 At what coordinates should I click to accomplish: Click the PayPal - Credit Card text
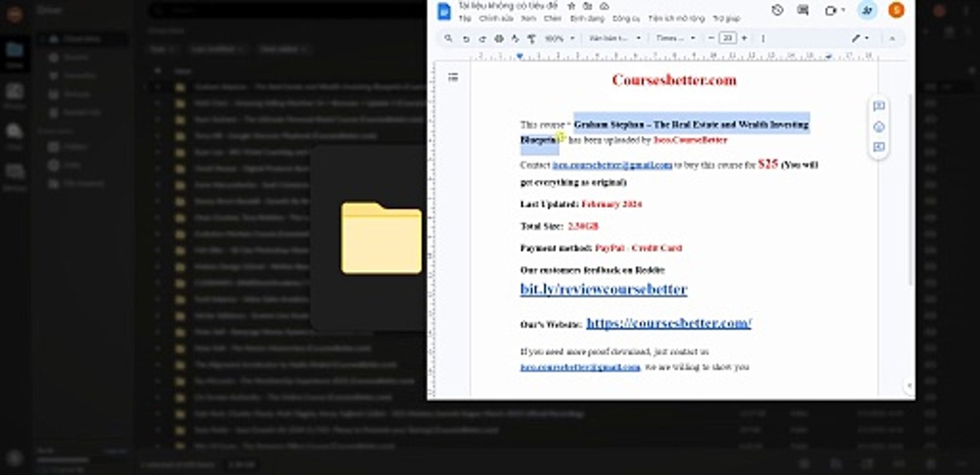point(638,248)
